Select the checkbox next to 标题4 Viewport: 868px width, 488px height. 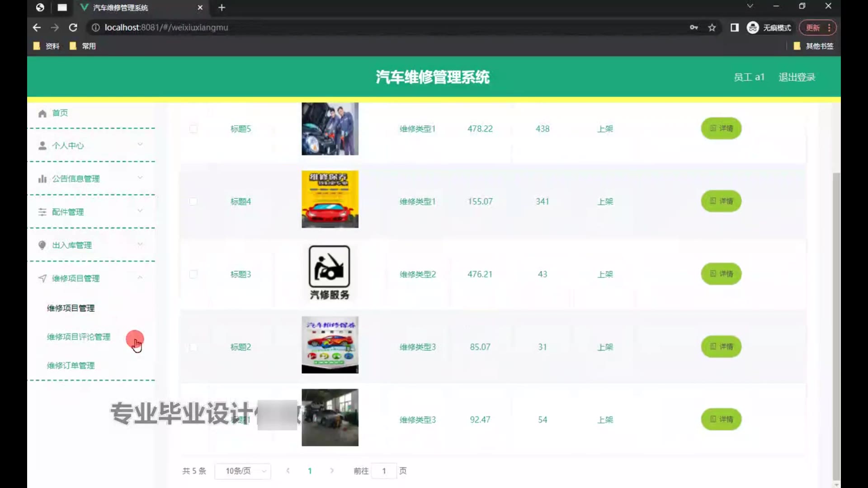click(x=193, y=202)
